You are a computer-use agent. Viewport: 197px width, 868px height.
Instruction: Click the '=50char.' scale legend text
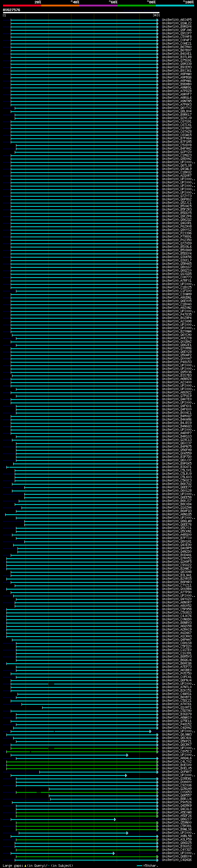click(150, 866)
